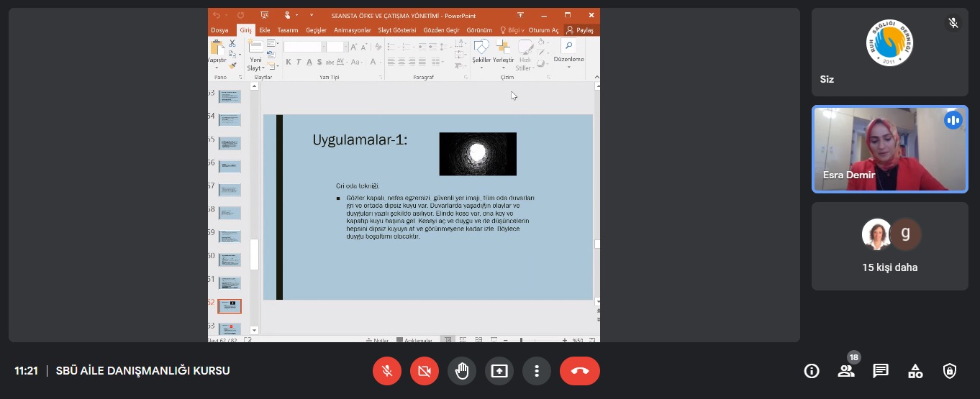
Task: Open the present screen option
Action: click(x=499, y=371)
